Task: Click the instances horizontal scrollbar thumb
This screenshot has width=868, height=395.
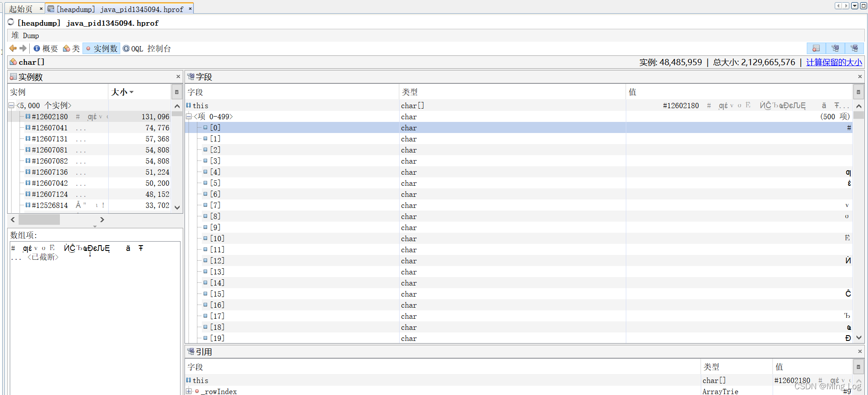Action: coord(39,219)
